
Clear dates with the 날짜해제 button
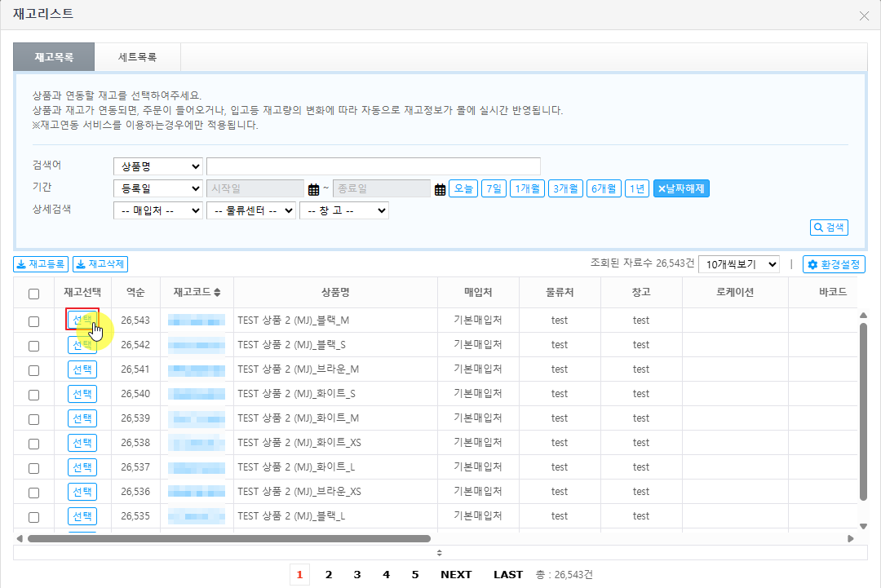click(x=681, y=188)
